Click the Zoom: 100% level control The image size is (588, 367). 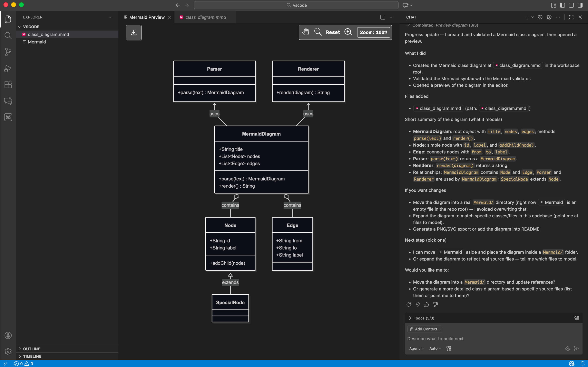coord(373,32)
